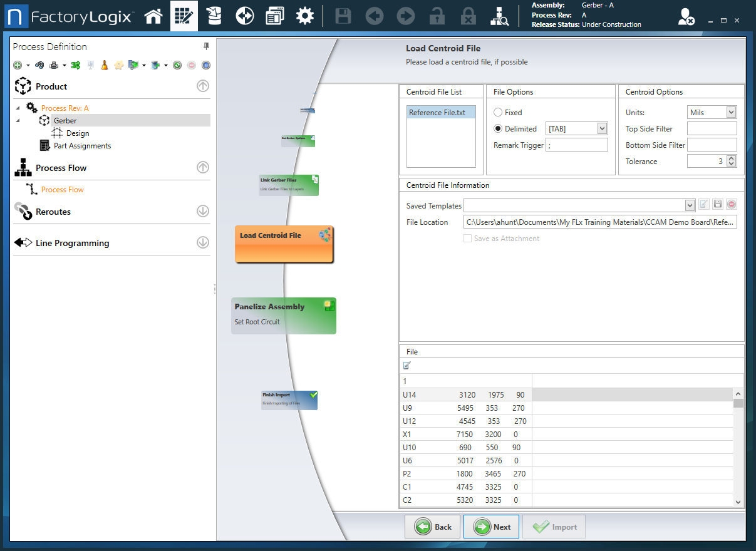
Task: Click the lock icon in the top toolbar
Action: click(x=437, y=16)
